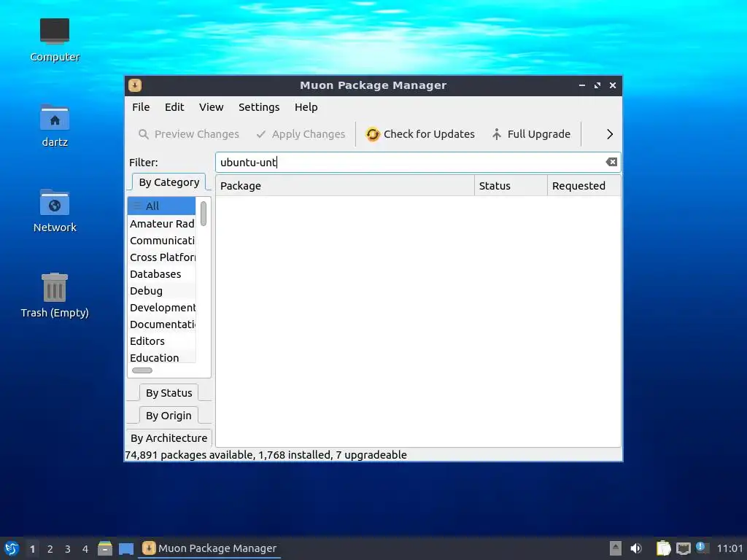Launch the file manager from the taskbar
Image resolution: width=747 pixels, height=560 pixels.
pos(105,548)
